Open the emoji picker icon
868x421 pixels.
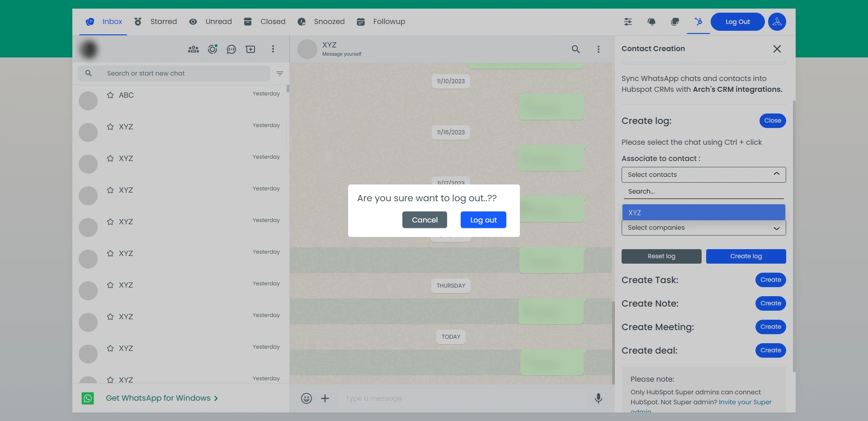[307, 398]
